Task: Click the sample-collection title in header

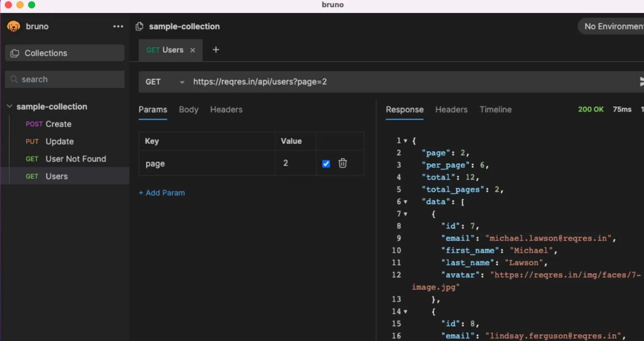Action: click(184, 26)
